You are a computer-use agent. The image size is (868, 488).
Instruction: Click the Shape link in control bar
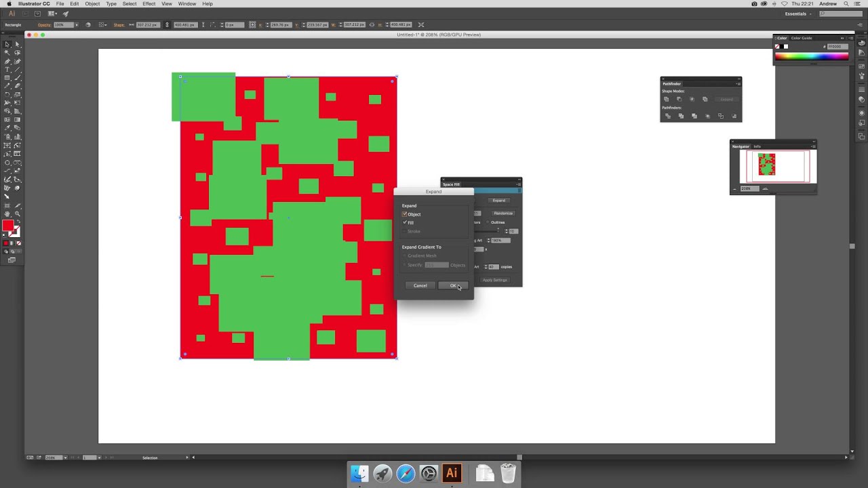point(119,24)
